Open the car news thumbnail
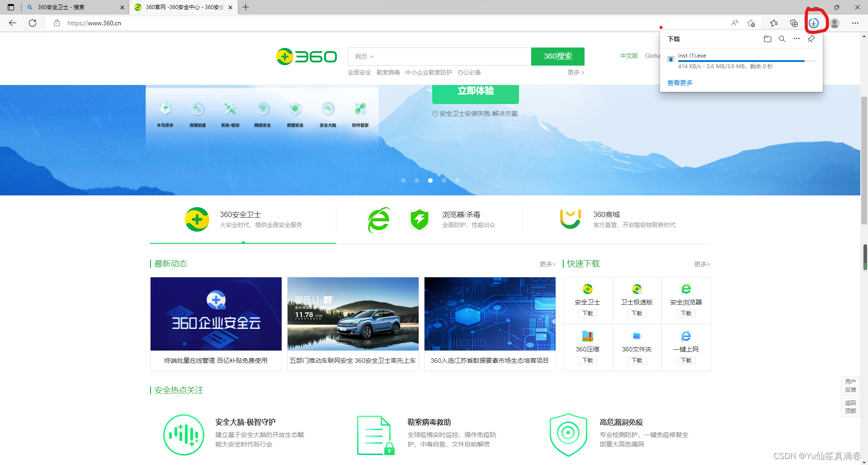 353,314
